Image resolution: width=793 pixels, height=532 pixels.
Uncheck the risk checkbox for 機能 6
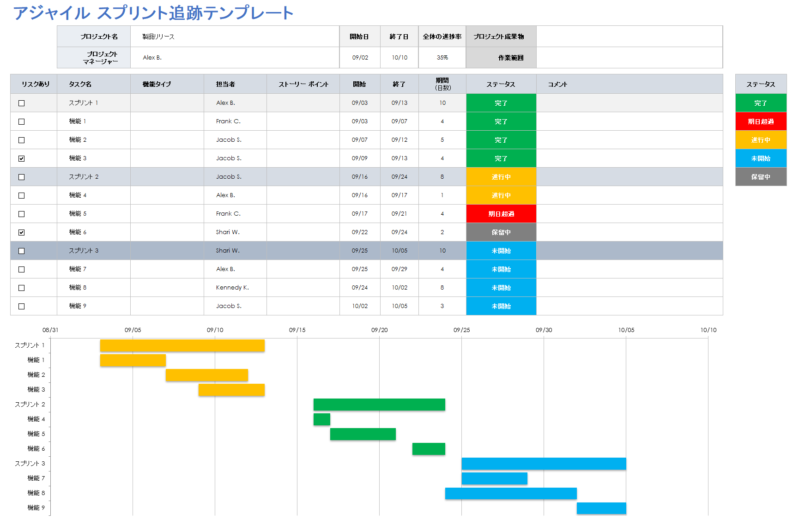coord(21,232)
